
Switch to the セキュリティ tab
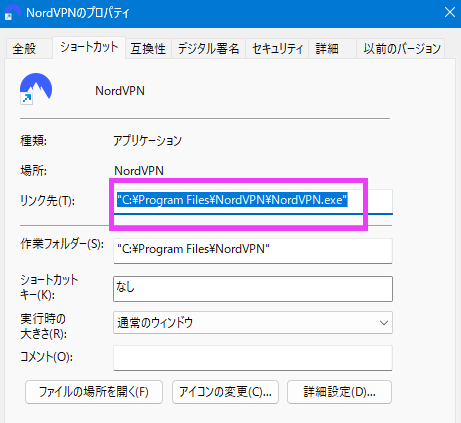[x=277, y=49]
